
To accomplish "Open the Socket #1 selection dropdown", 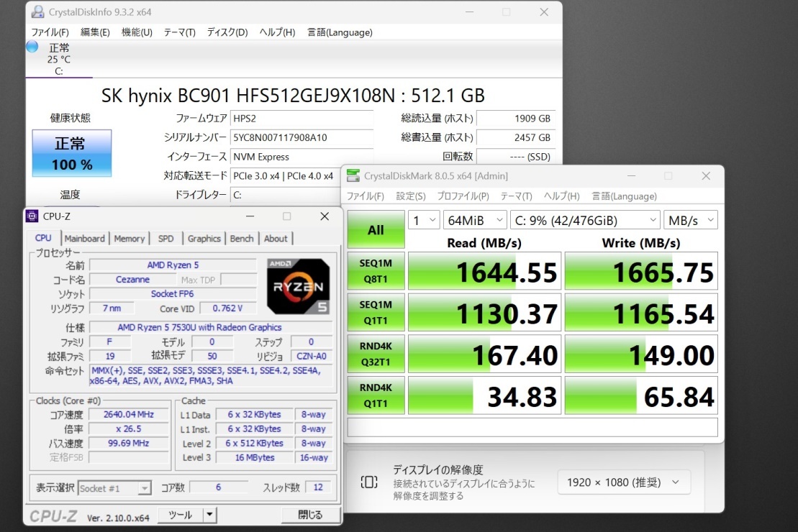I will [x=114, y=488].
